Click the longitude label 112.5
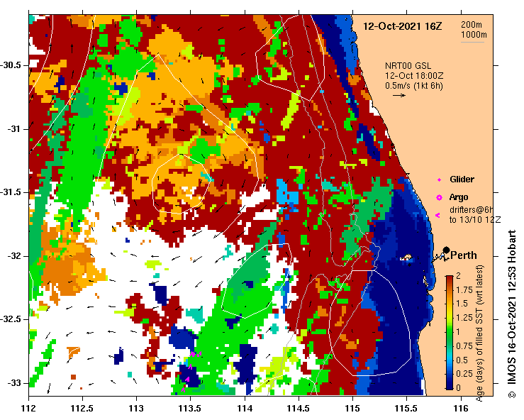The image size is (524, 420). (x=82, y=409)
